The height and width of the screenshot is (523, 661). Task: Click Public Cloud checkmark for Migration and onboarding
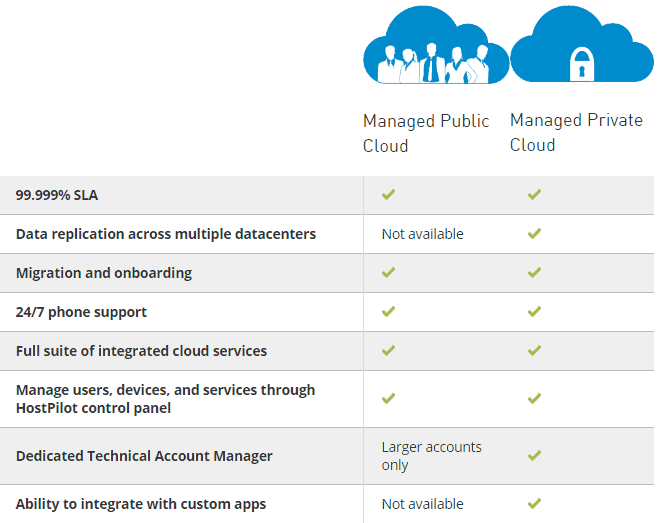pos(389,273)
